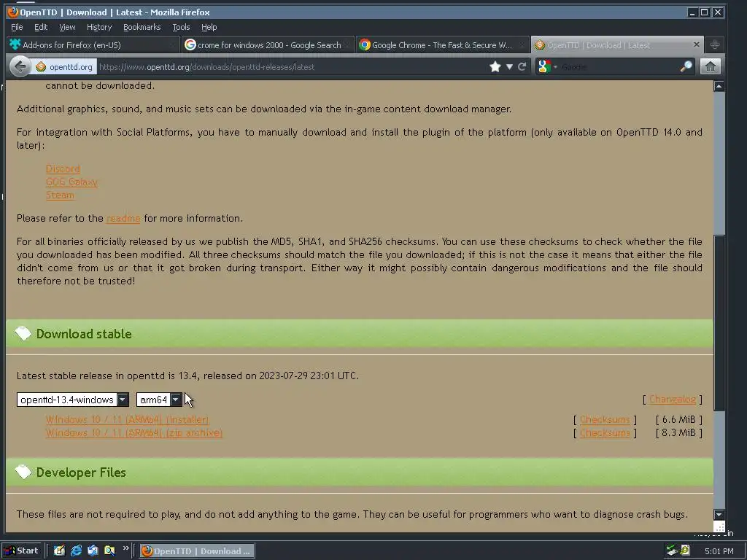Click the 8.3 MiB file size text
This screenshot has width=747, height=560.
click(x=678, y=433)
